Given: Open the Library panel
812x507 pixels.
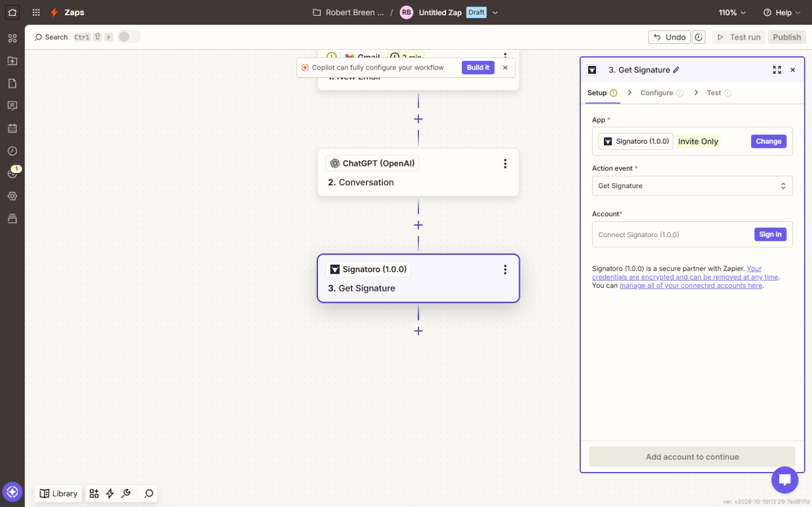Looking at the screenshot, I should pyautogui.click(x=58, y=494).
